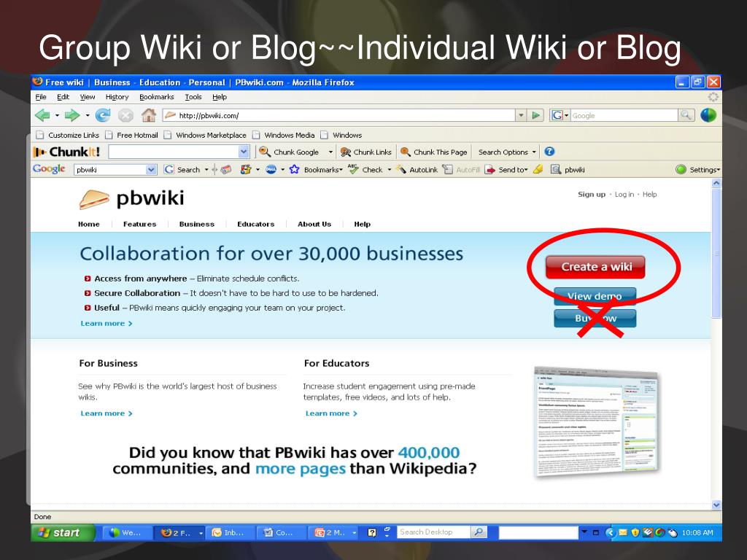Screen dimensions: 747x560
Task: Open the History menu
Action: click(117, 97)
